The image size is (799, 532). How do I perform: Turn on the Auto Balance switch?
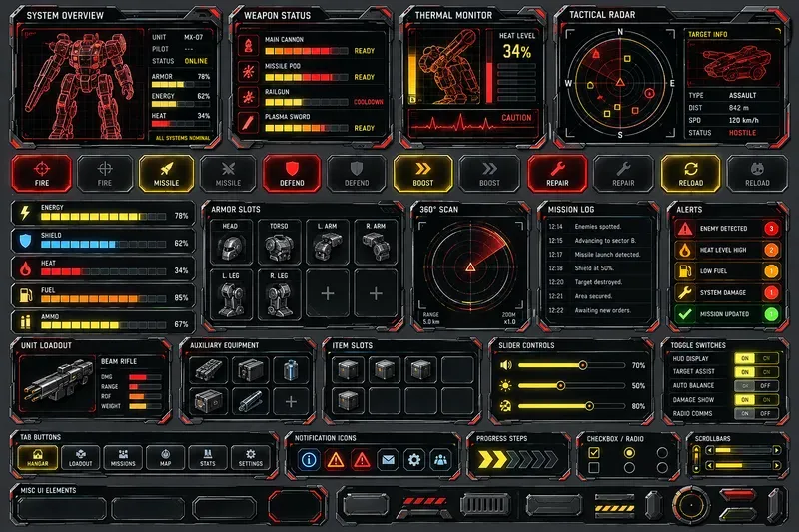(x=756, y=386)
